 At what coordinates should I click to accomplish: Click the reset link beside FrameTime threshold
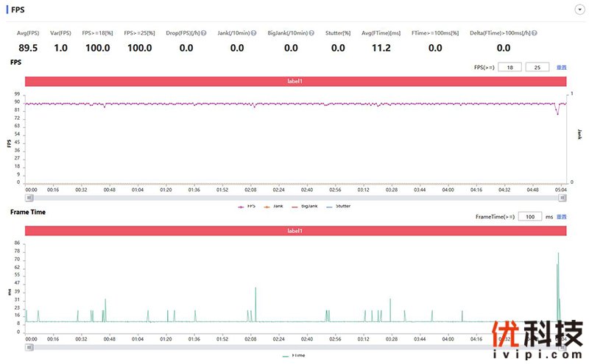[x=561, y=217]
